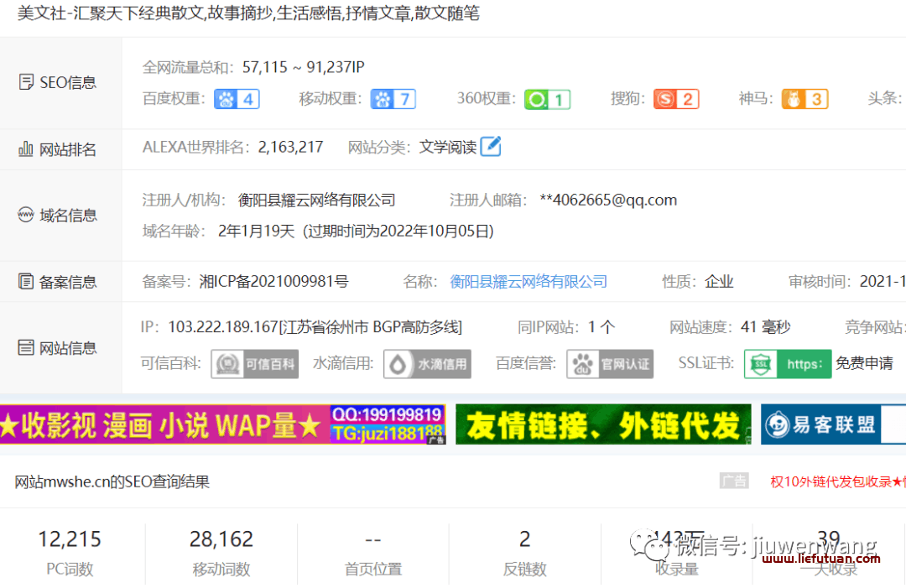Click the IP address 103.222.189.167
The width and height of the screenshot is (906, 588).
pos(223,327)
